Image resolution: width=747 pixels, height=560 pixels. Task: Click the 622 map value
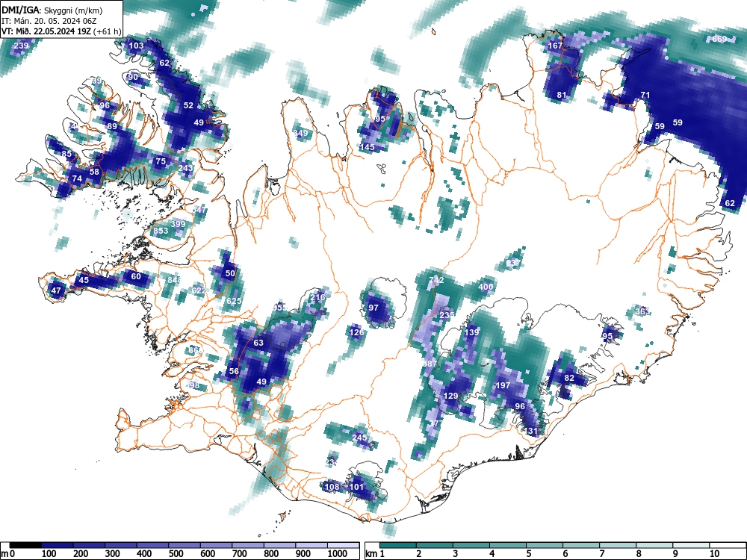(x=199, y=290)
